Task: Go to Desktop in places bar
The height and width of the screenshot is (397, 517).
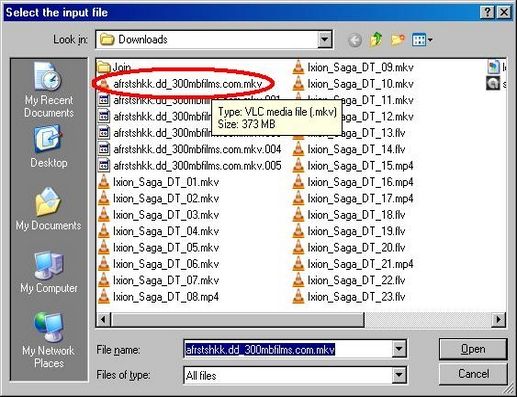Action: coord(49,147)
